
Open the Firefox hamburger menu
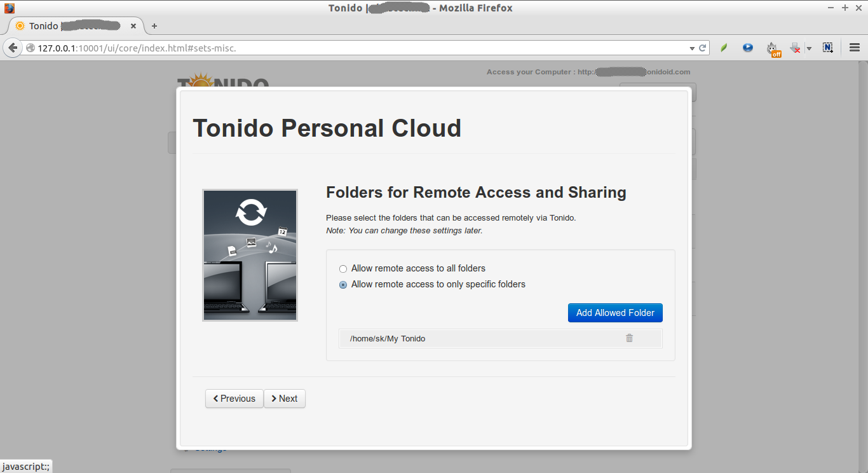tap(855, 48)
